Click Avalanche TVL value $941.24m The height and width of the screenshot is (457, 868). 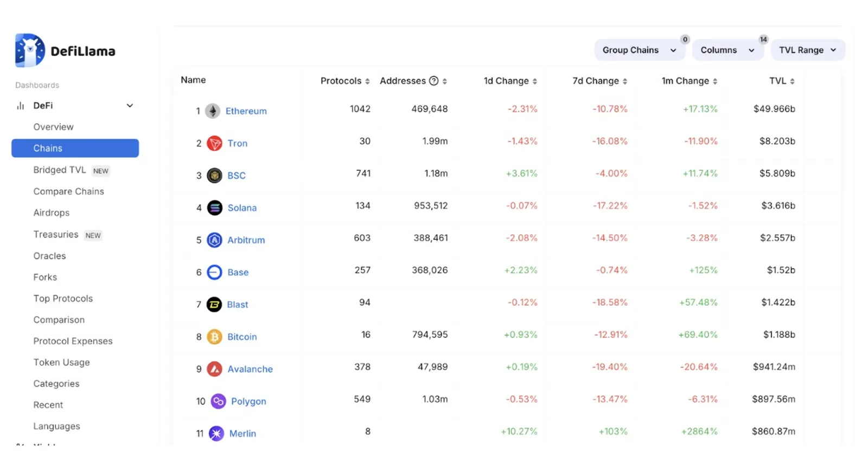(774, 367)
